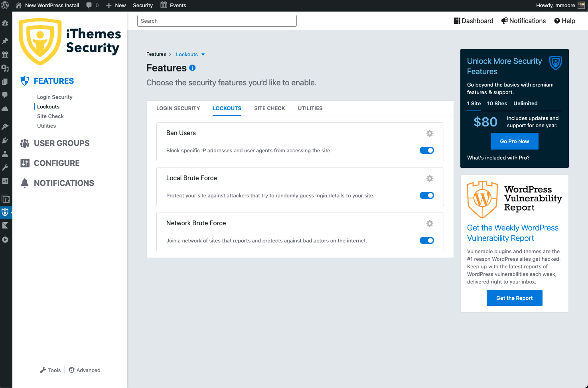Click the New content item in the admin bar
The height and width of the screenshot is (388, 588).
pyautogui.click(x=116, y=6)
